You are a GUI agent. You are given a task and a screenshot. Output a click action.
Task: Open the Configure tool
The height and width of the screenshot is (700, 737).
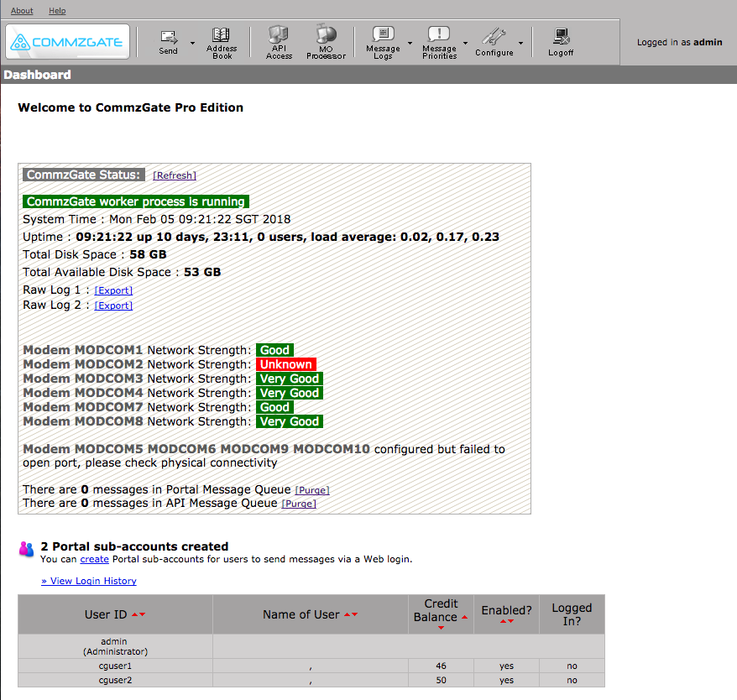coord(494,42)
